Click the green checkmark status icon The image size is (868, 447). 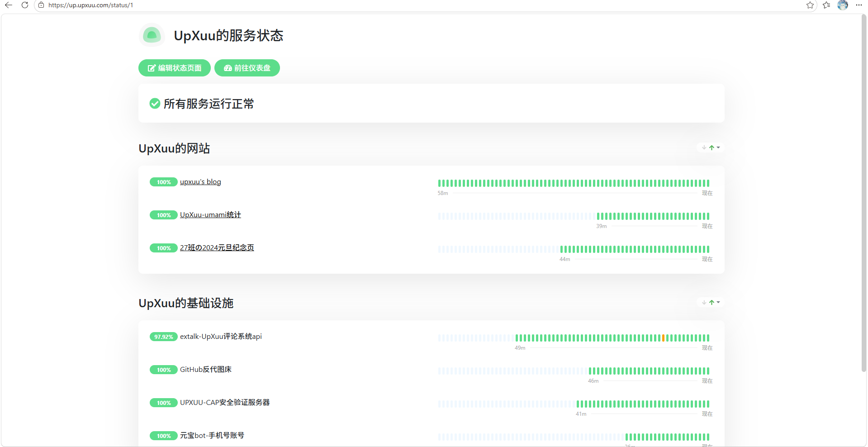(x=155, y=104)
